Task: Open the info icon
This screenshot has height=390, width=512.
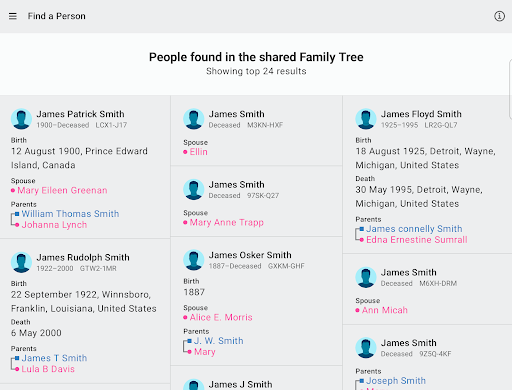Action: click(x=499, y=16)
